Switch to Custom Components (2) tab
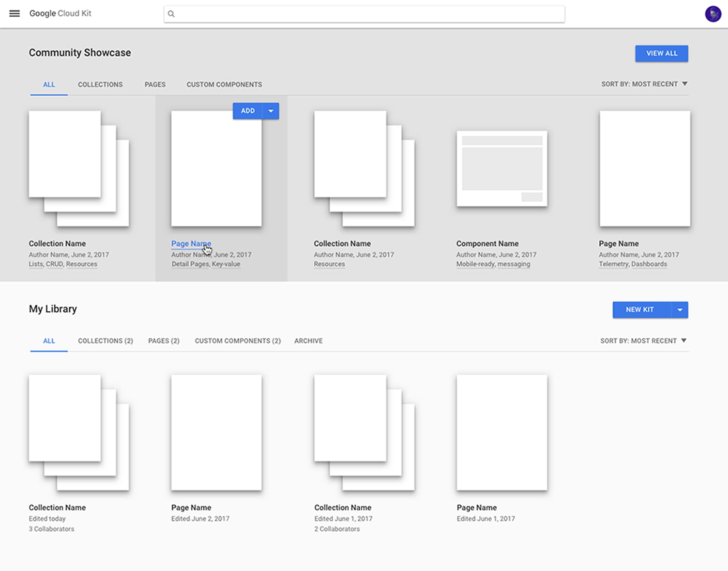This screenshot has height=571, width=728. pyautogui.click(x=238, y=341)
